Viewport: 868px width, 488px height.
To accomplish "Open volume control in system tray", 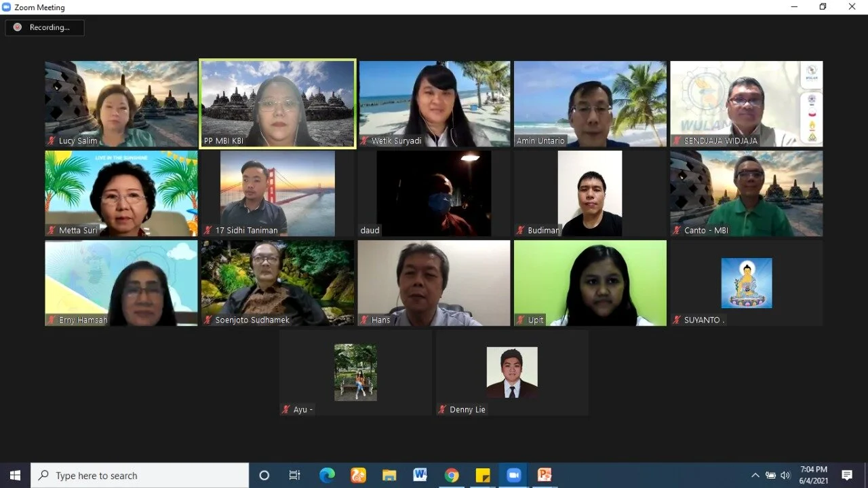I will click(785, 476).
